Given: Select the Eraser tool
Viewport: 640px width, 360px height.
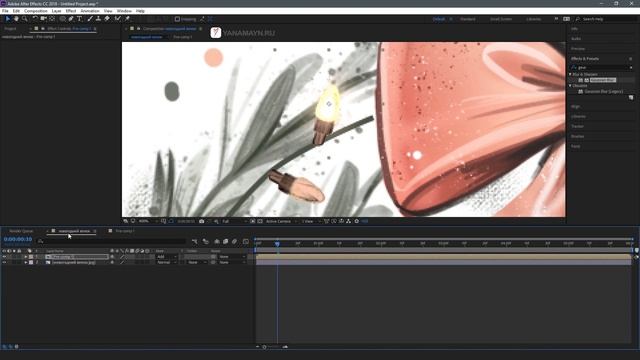Looking at the screenshot, I should [x=107, y=19].
